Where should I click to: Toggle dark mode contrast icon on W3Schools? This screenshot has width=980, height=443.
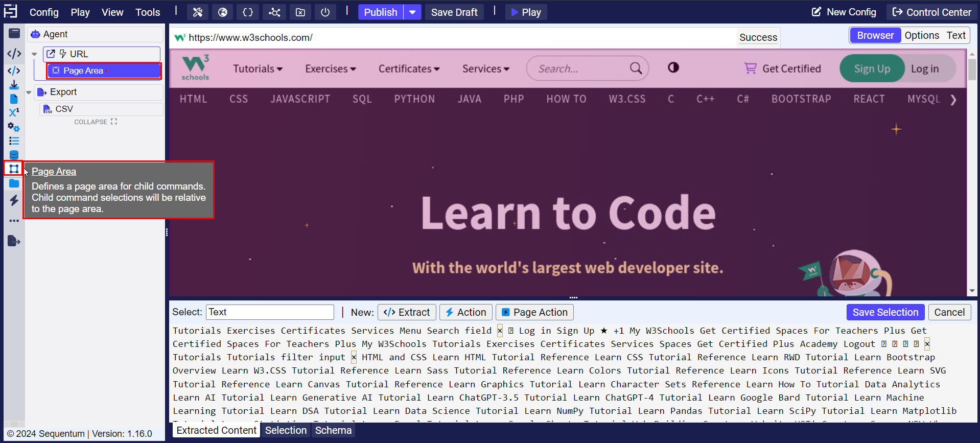pyautogui.click(x=673, y=67)
